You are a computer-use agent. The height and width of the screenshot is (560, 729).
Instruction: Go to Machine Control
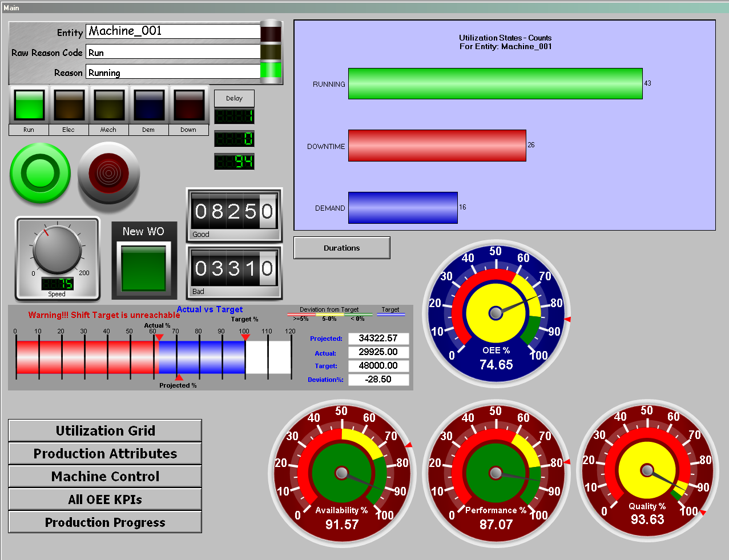[x=105, y=476]
